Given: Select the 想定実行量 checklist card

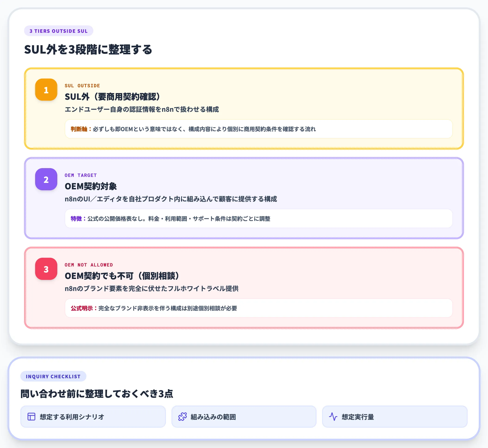Looking at the screenshot, I should click(395, 417).
